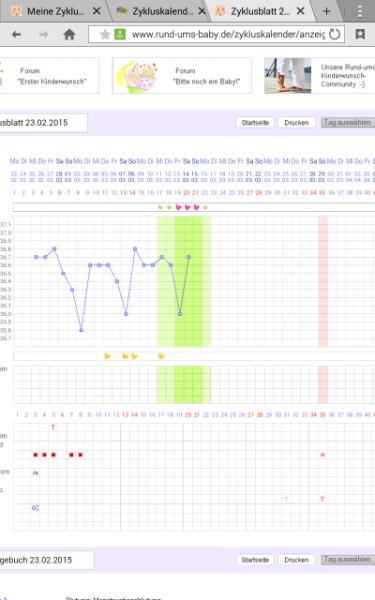Click the 'Zyklusblatt 23.02.2015' heading
The image size is (375, 600).
point(34,123)
